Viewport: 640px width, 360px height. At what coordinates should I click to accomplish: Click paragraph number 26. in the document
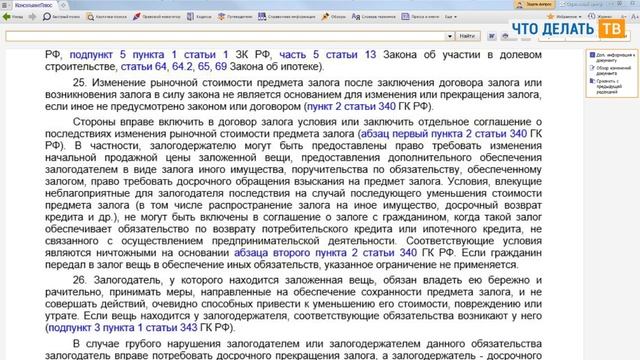pyautogui.click(x=80, y=280)
